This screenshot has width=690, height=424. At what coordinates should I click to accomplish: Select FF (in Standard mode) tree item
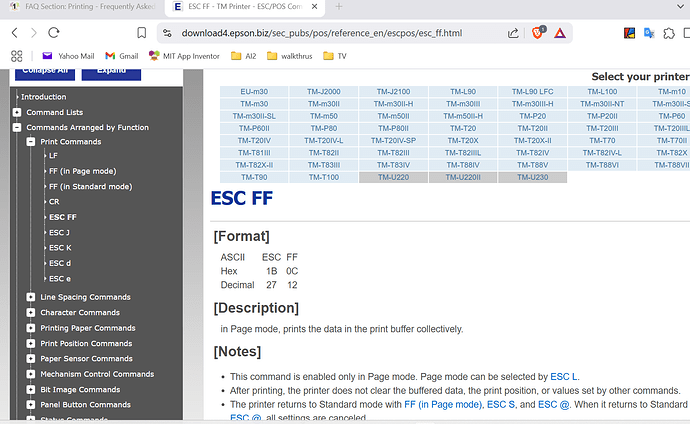91,186
